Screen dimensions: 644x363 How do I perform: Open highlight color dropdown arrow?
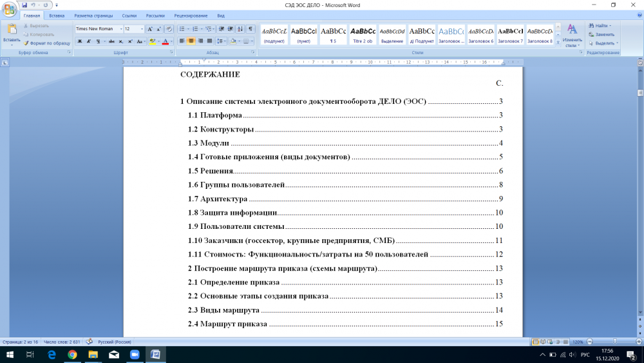pos(158,41)
